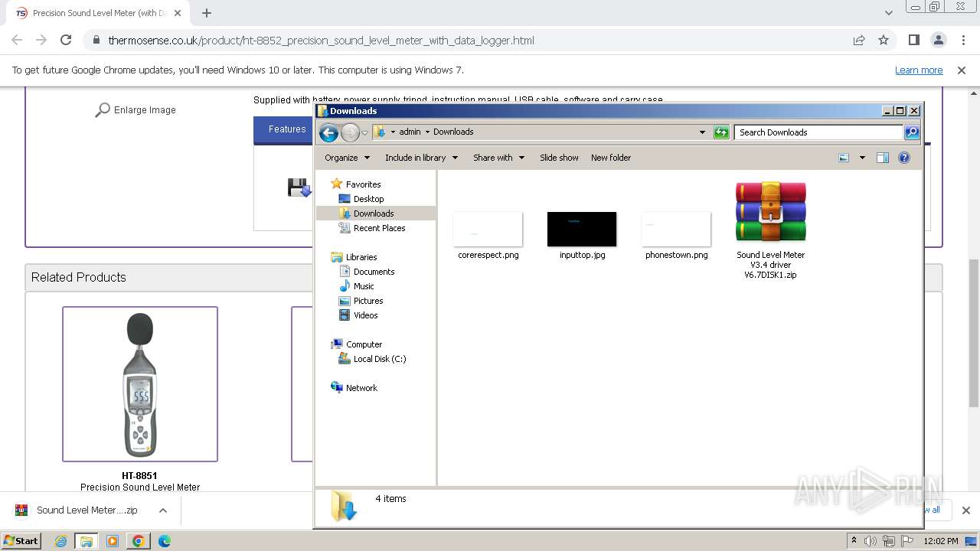Switch to Chrome from taskbar
The image size is (980, 551).
[x=138, y=541]
